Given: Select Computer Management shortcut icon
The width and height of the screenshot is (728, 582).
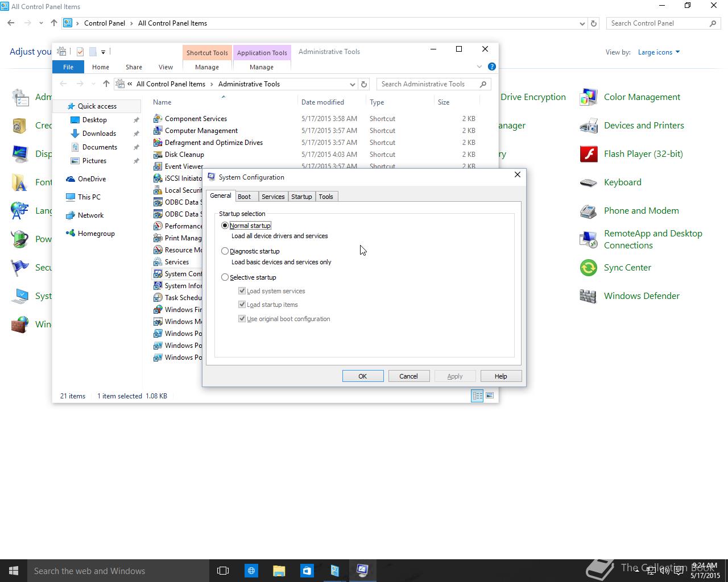Looking at the screenshot, I should tap(158, 131).
